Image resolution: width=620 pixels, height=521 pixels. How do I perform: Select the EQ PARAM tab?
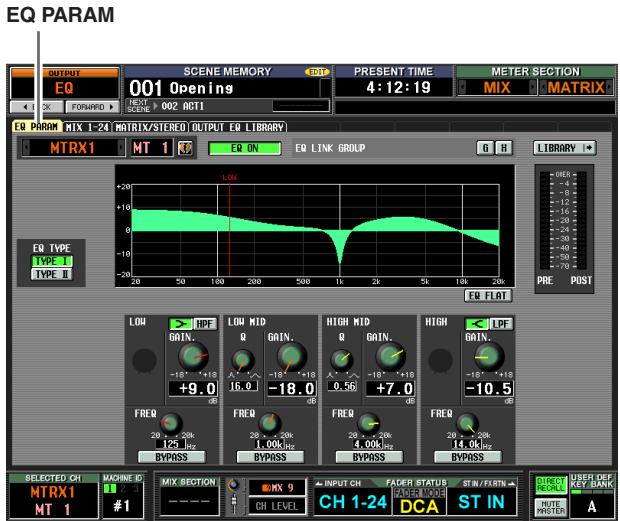[36, 127]
